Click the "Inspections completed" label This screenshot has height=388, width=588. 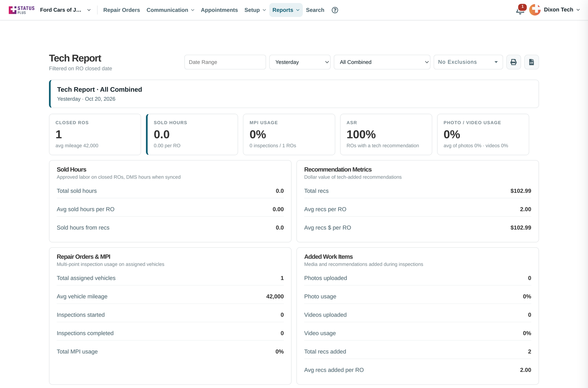(x=85, y=333)
